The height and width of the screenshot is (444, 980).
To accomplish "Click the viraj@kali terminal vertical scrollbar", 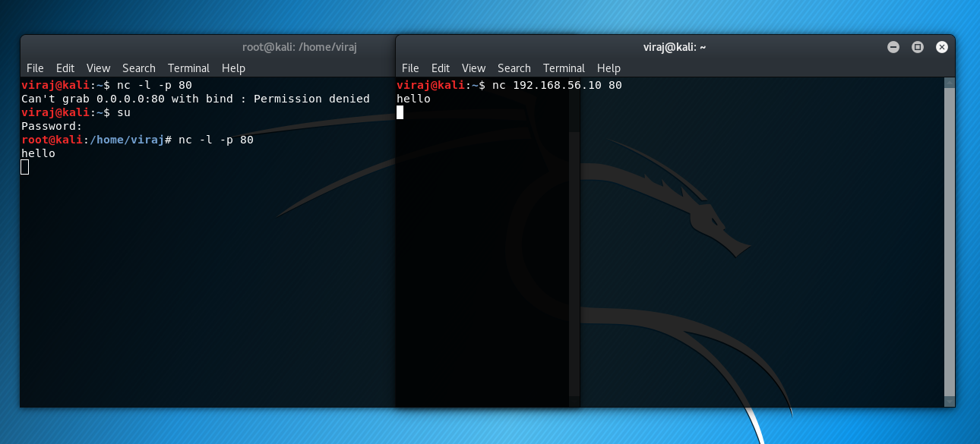I will tap(950, 241).
